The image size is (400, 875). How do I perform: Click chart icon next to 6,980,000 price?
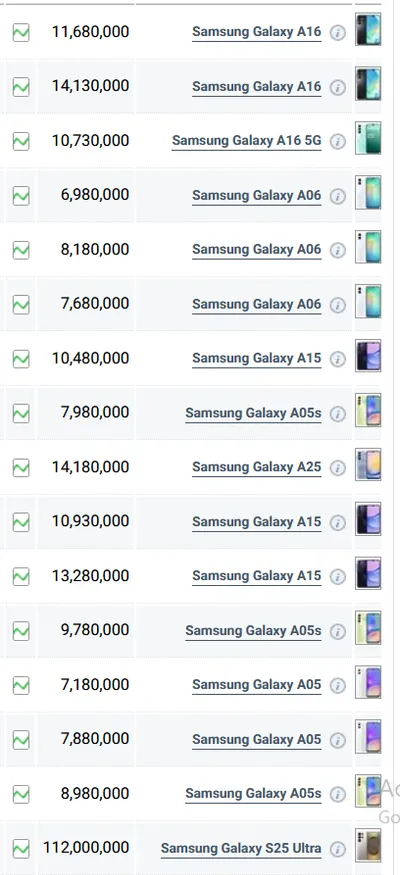point(21,196)
